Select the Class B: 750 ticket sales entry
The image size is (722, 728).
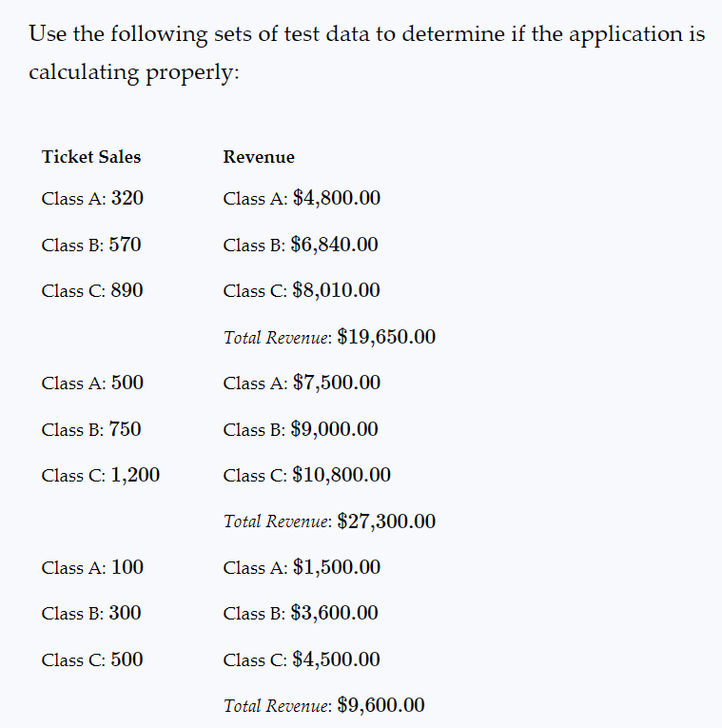click(91, 429)
